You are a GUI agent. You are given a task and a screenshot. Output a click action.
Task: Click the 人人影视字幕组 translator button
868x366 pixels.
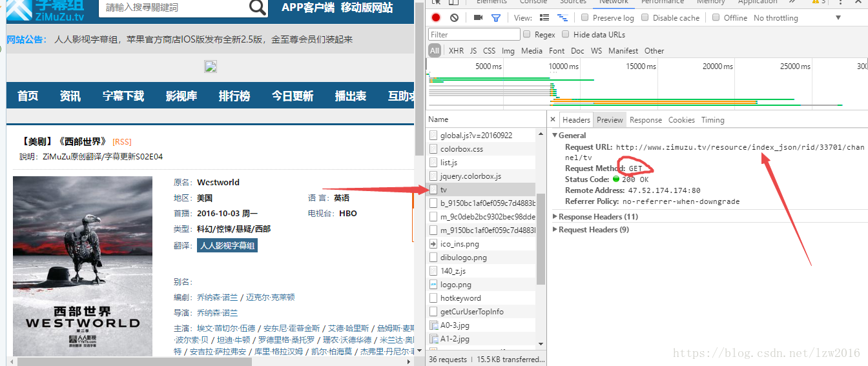tap(227, 245)
